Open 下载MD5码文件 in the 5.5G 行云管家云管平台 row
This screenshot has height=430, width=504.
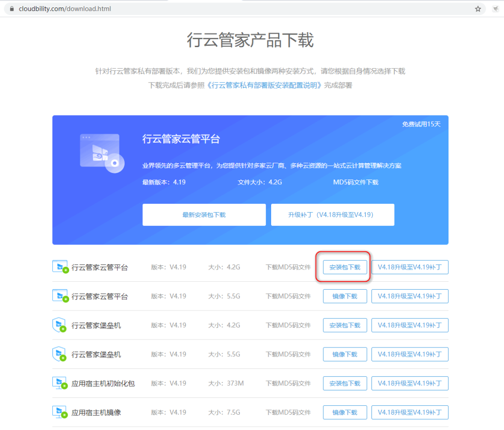(x=288, y=296)
